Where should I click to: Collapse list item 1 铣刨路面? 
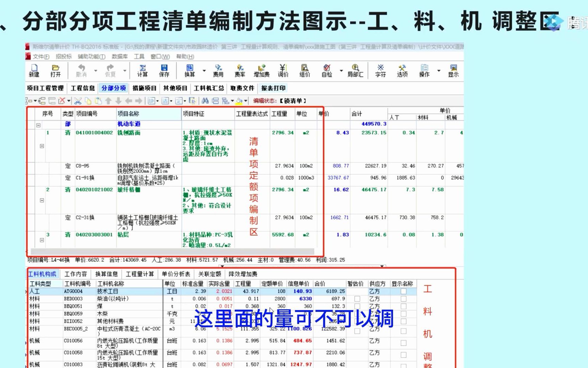[x=42, y=146]
